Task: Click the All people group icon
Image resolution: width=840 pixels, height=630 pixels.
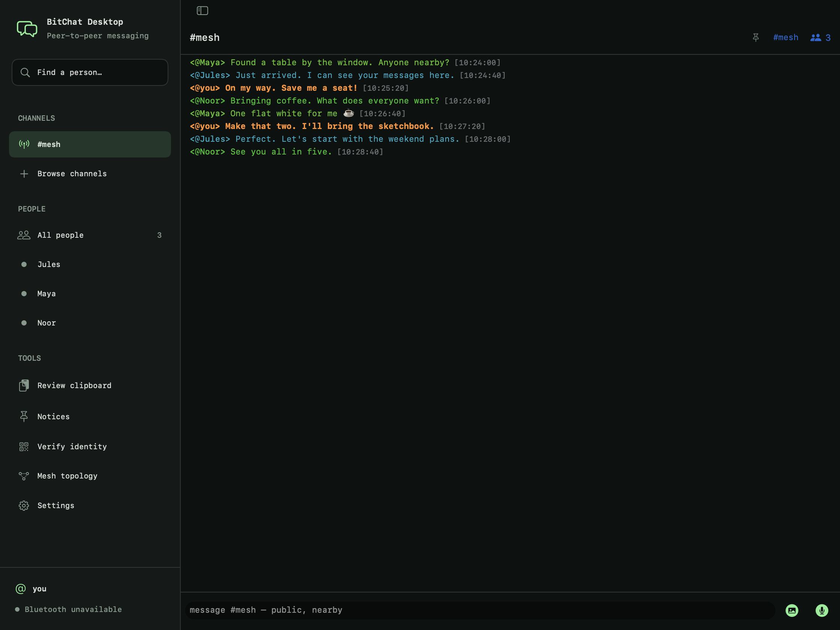Action: coord(24,235)
